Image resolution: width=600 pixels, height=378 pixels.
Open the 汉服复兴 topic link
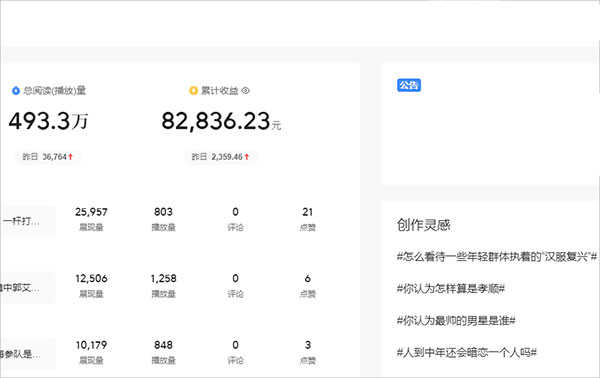point(497,256)
